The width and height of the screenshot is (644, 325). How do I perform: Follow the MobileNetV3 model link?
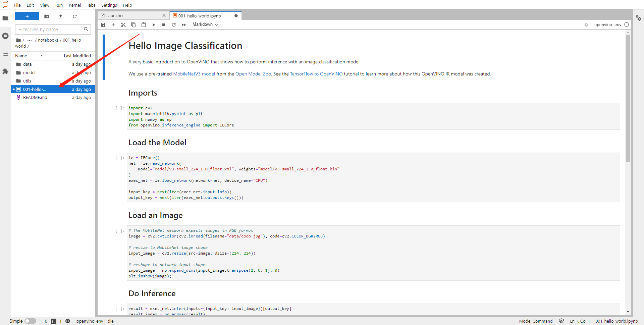point(194,74)
